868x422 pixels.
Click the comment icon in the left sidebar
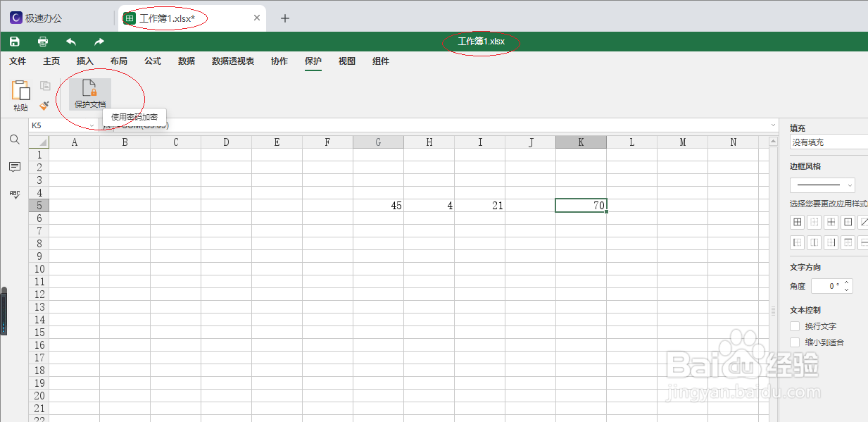[14, 167]
